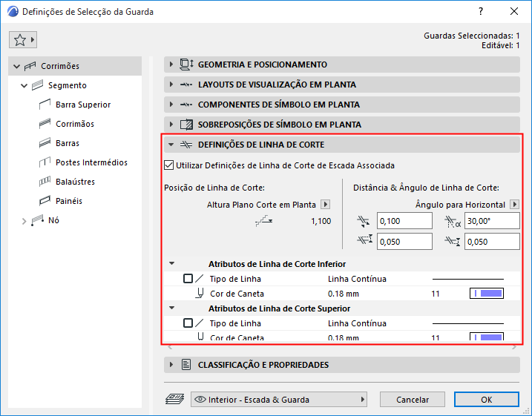Click the Barras icon
The image size is (532, 416).
click(45, 143)
